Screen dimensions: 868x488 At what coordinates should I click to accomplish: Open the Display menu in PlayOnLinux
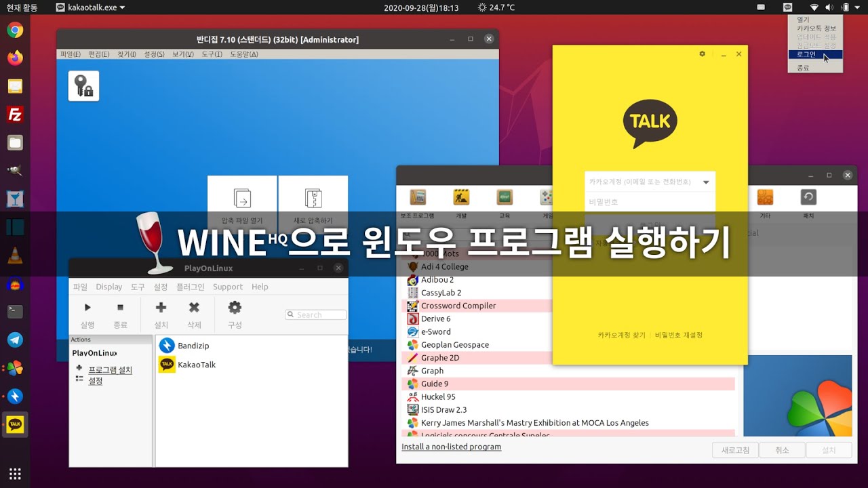109,287
